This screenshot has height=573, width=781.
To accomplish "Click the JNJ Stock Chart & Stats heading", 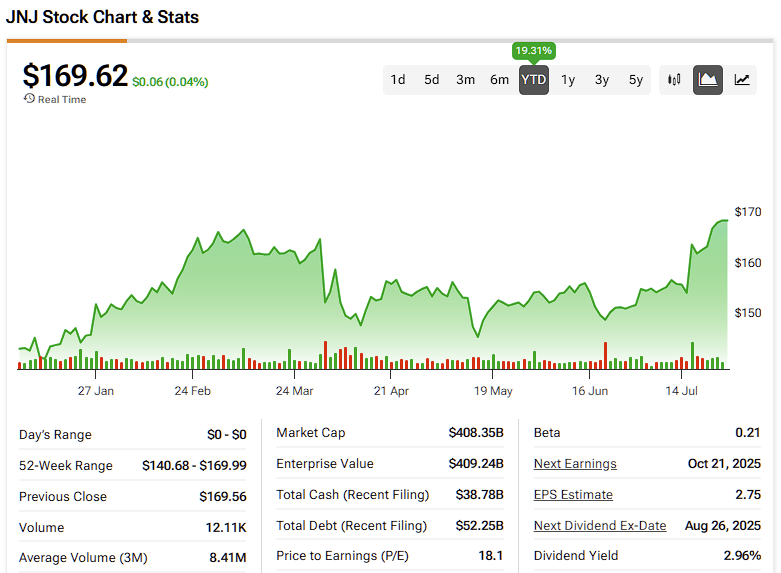I will [x=102, y=17].
